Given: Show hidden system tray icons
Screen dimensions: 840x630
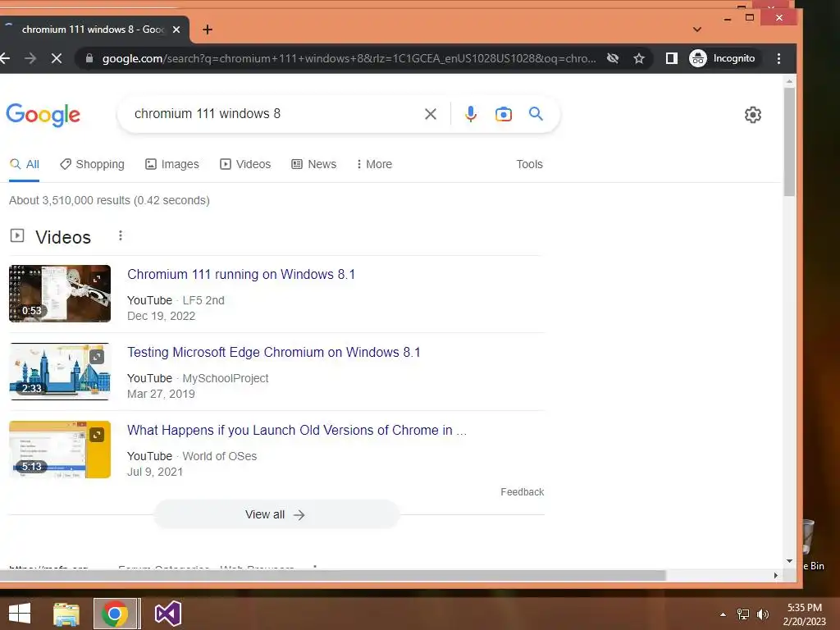Looking at the screenshot, I should [724, 614].
